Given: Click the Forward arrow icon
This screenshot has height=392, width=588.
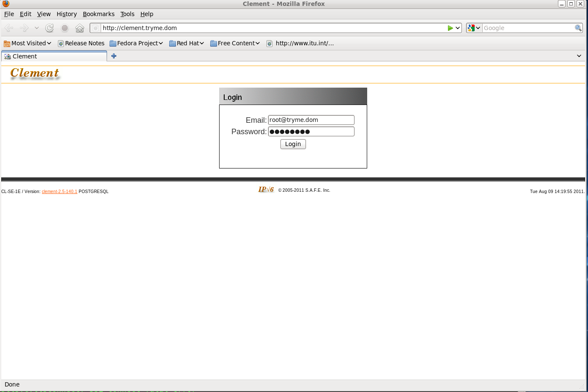Looking at the screenshot, I should (x=24, y=28).
